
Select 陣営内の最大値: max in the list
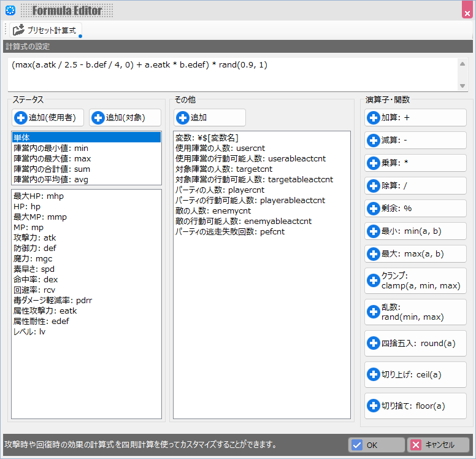pos(52,158)
